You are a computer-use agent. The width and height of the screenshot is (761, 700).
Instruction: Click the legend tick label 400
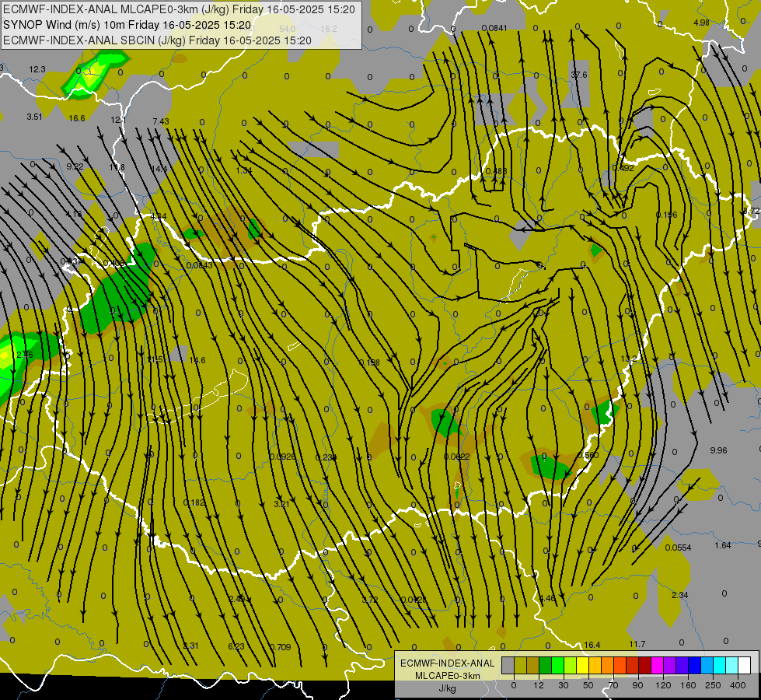click(x=738, y=685)
